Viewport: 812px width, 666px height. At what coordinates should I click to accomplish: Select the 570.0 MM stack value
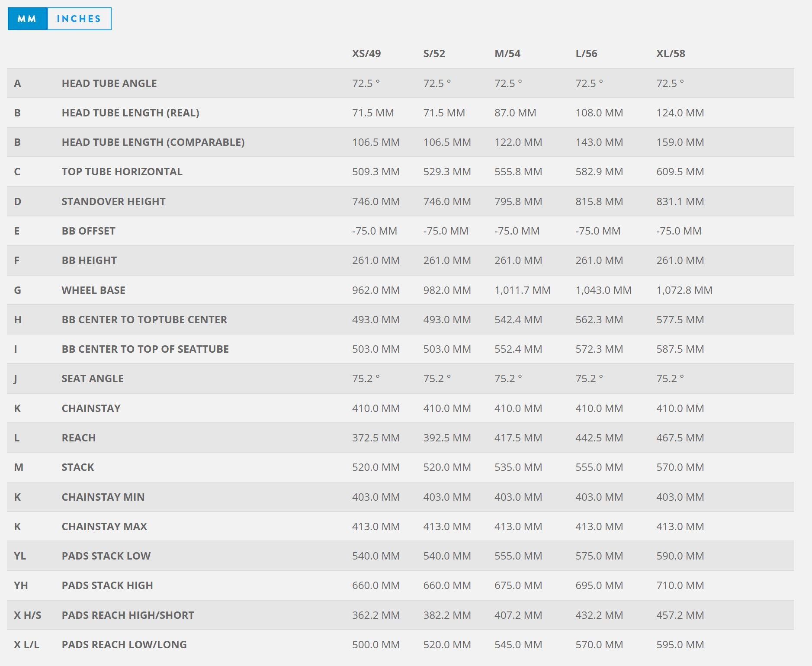680,467
